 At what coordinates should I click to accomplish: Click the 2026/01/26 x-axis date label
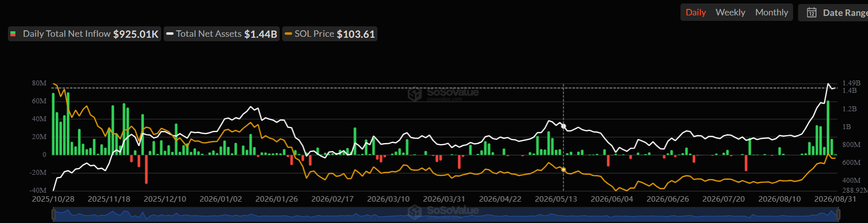click(x=277, y=199)
